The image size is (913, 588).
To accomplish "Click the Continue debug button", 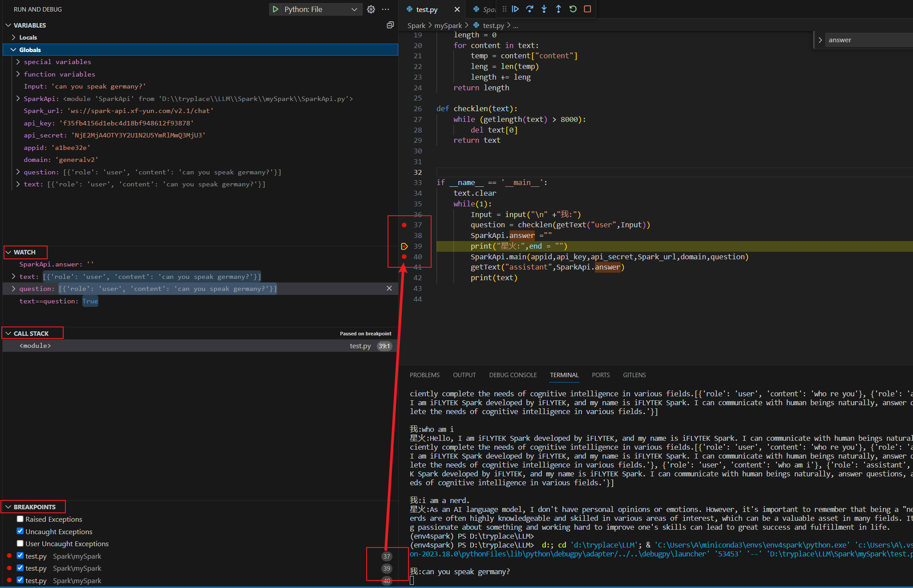I will point(515,9).
